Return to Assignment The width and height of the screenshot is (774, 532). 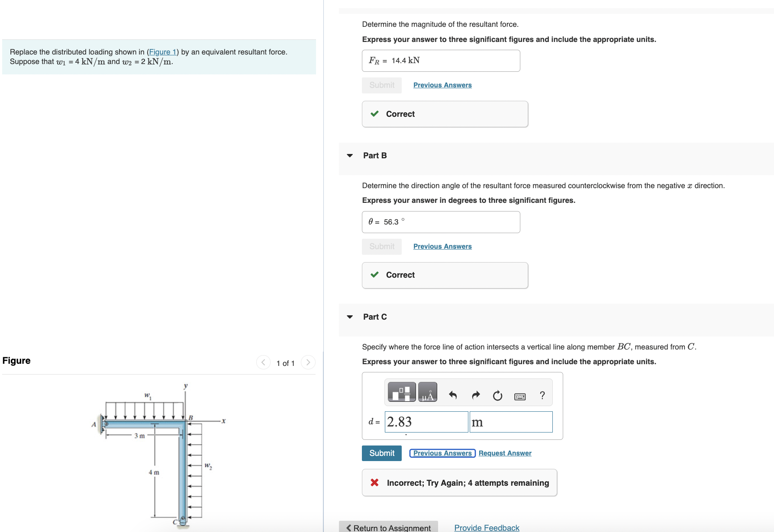[389, 527]
